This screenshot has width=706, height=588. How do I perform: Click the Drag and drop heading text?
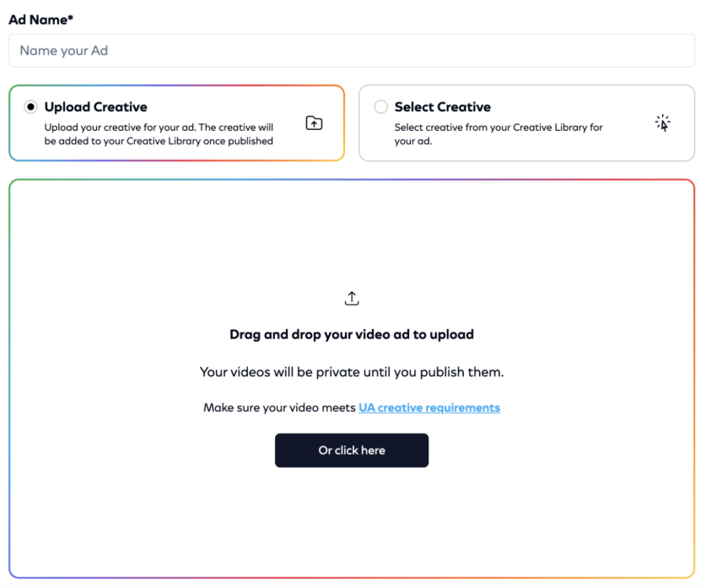(x=352, y=335)
